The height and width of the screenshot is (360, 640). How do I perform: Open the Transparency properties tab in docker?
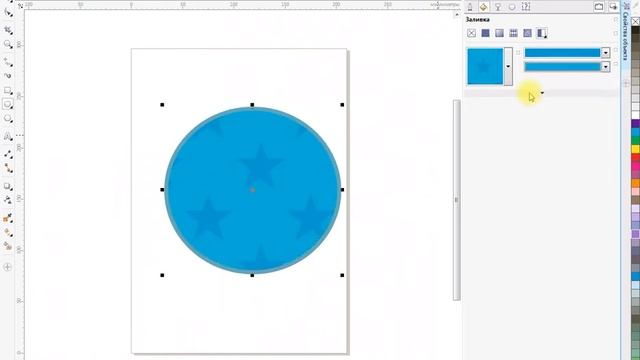498,7
